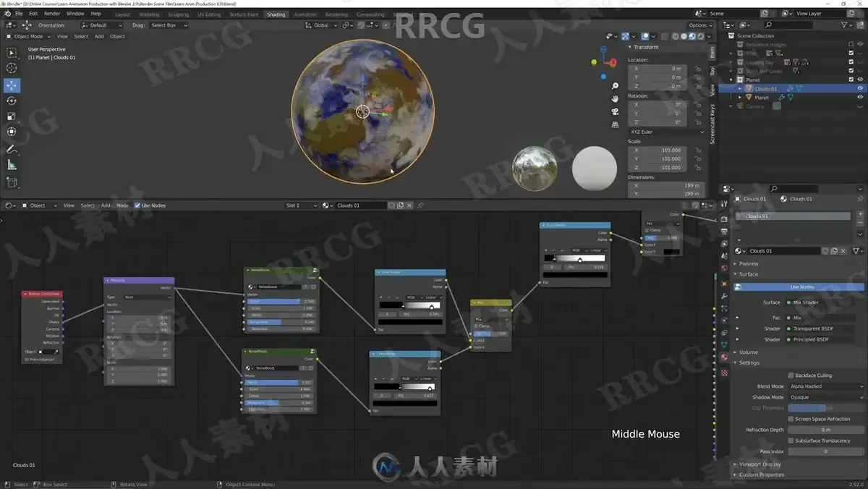
Task: Open the Render menu
Action: pos(52,14)
